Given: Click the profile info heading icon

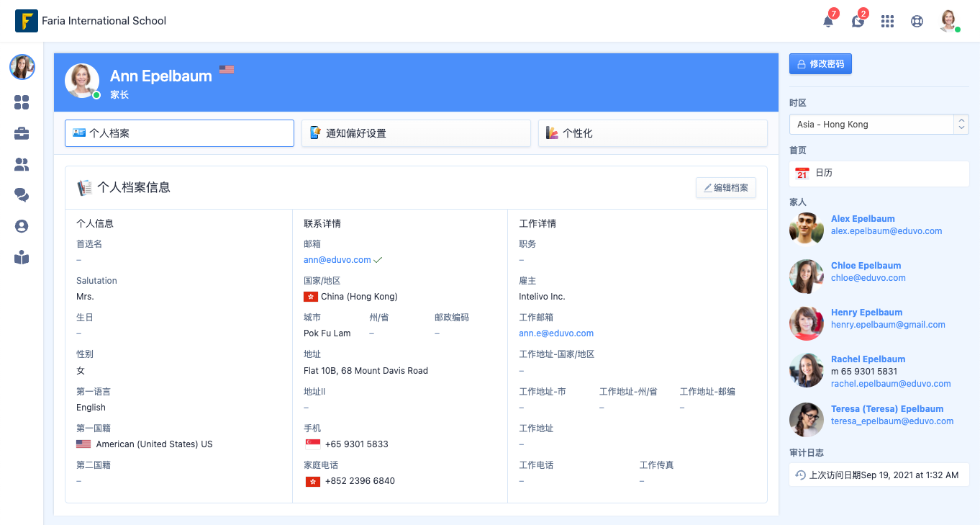Looking at the screenshot, I should (x=85, y=187).
